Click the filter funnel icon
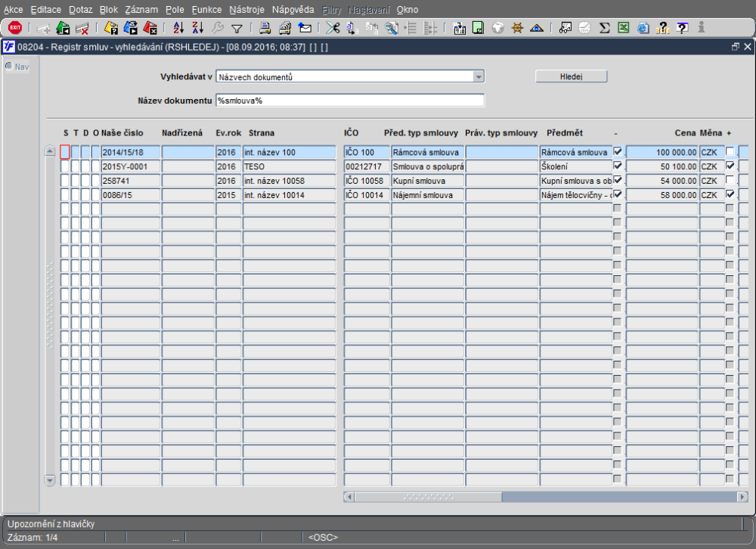 237,28
